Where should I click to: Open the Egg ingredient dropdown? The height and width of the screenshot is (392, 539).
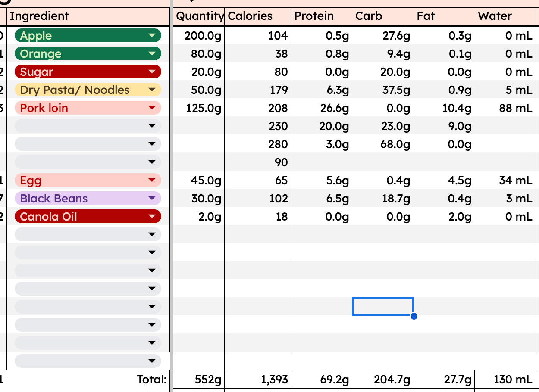[x=88, y=180]
